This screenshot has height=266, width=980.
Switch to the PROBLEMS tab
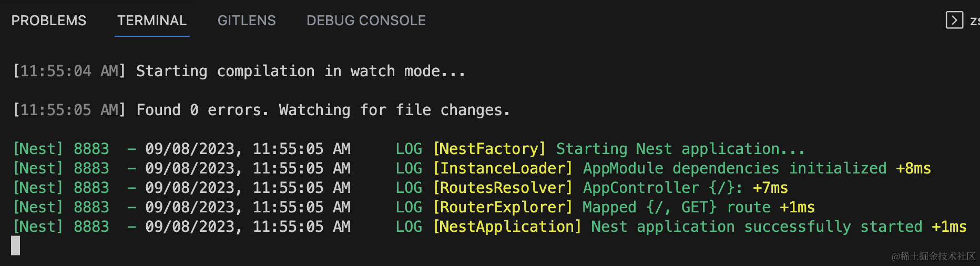tap(48, 21)
